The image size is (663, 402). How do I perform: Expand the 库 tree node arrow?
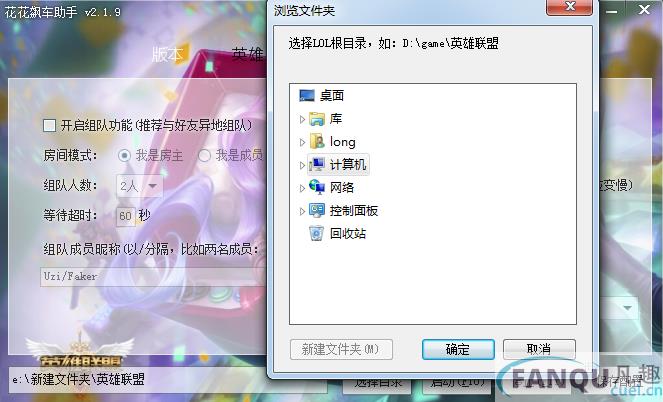302,119
